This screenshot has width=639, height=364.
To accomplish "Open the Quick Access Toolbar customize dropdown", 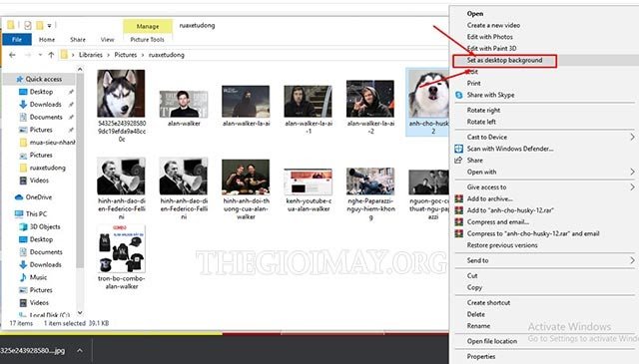I will pyautogui.click(x=49, y=26).
